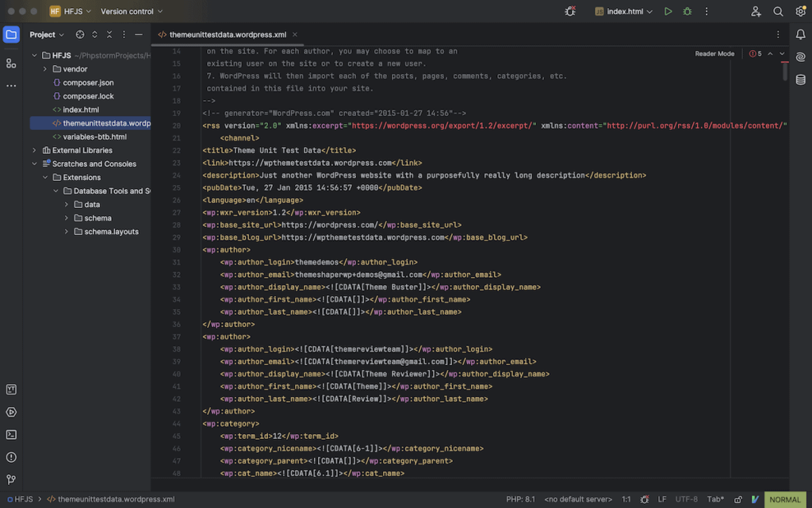This screenshot has height=508, width=812.
Task: Click Select Opened File crosshair icon
Action: coord(80,35)
